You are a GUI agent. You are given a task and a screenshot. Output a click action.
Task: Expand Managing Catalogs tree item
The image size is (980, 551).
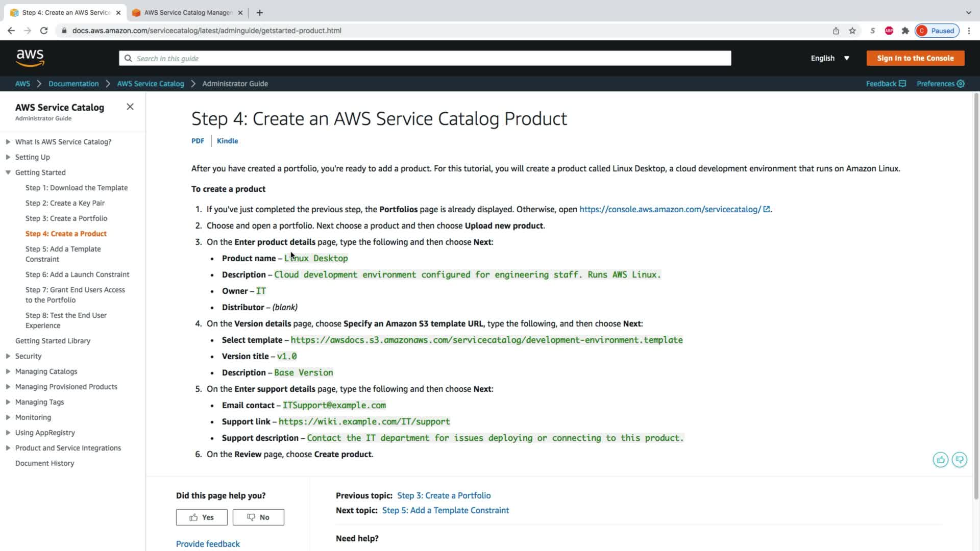click(8, 371)
